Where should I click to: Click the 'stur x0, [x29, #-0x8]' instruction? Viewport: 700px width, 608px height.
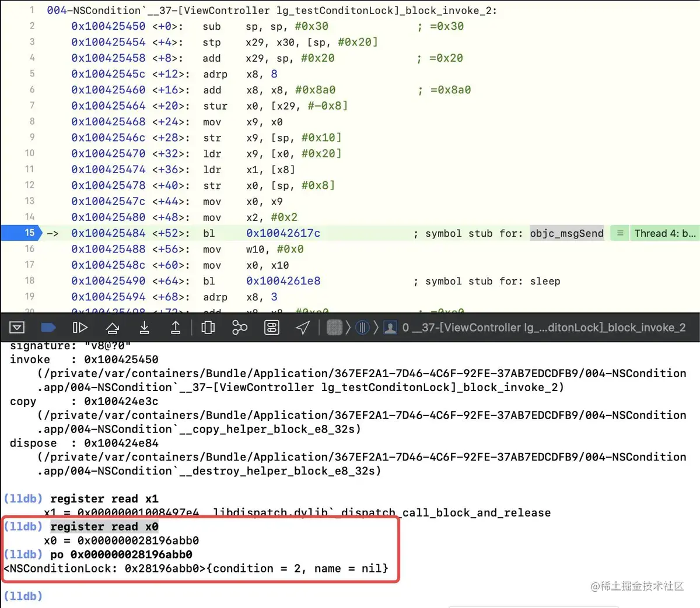(x=275, y=106)
